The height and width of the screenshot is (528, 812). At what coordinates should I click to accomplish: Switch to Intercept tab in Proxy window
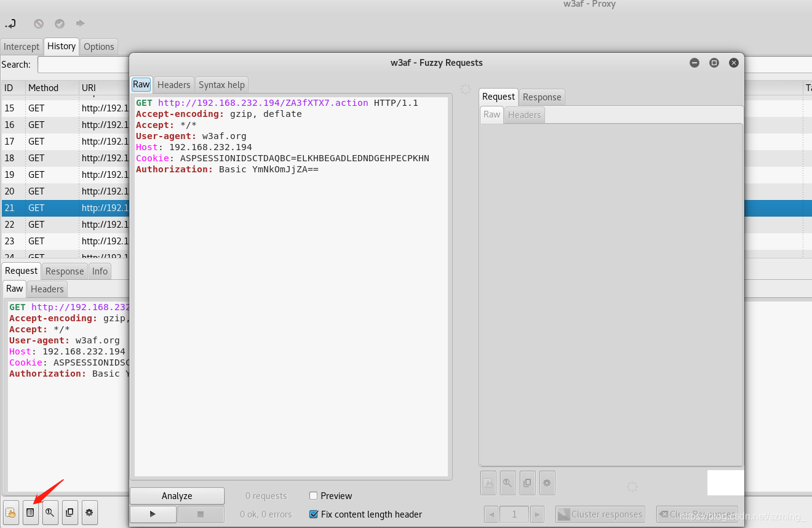22,47
